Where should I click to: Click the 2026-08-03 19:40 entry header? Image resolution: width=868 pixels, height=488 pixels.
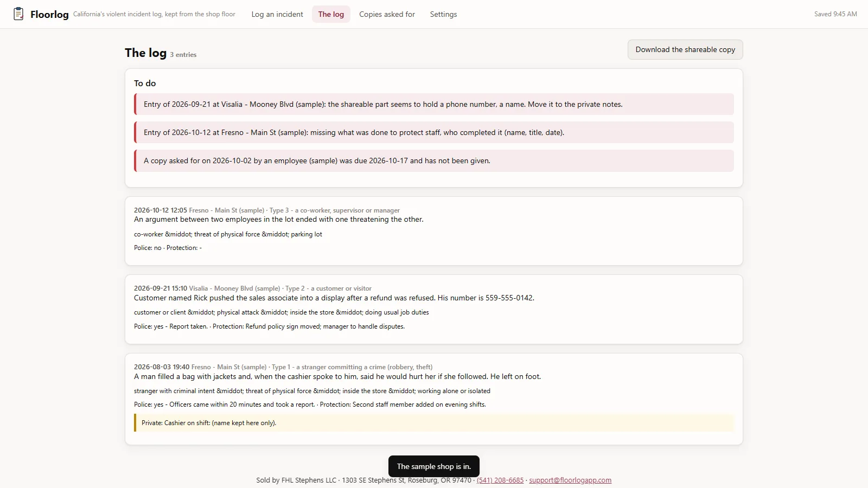pos(283,367)
